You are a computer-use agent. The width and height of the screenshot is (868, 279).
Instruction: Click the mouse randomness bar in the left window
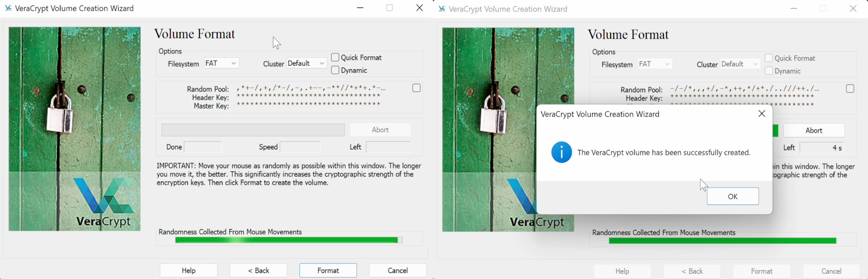coord(289,240)
